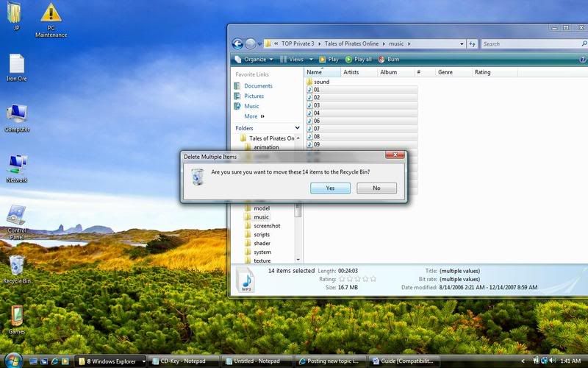Click No to cancel the deletion
588x368 pixels.
(x=376, y=188)
